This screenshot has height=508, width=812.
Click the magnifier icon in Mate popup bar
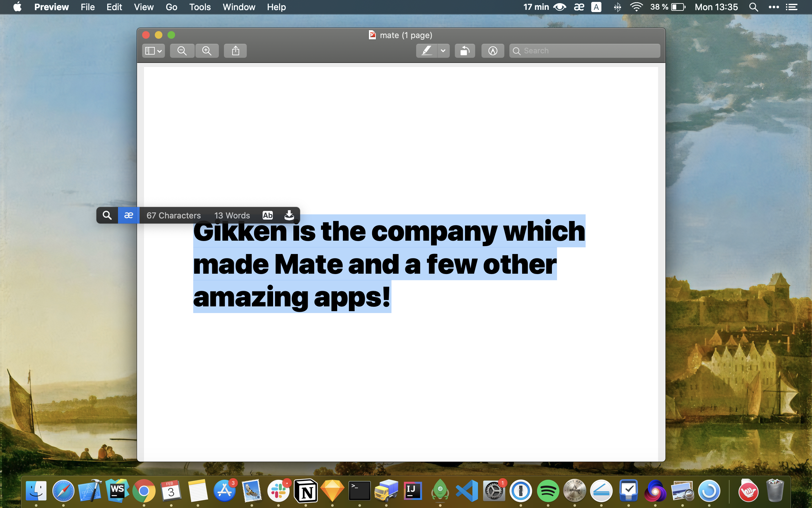tap(107, 215)
